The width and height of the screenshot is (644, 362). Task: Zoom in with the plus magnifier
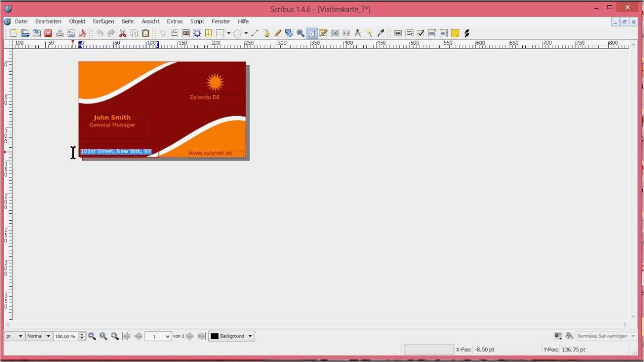[x=115, y=336]
